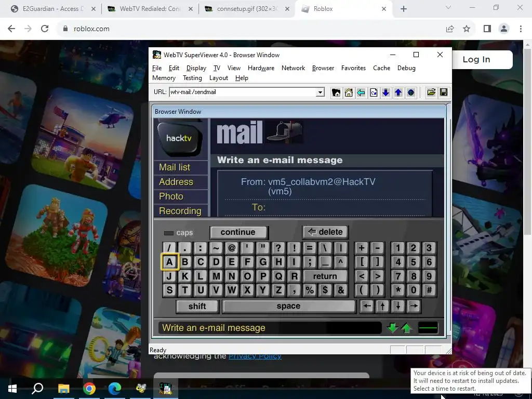Screen dimensions: 532x399
Task: Click the Windows Start button
Action: coord(12,389)
